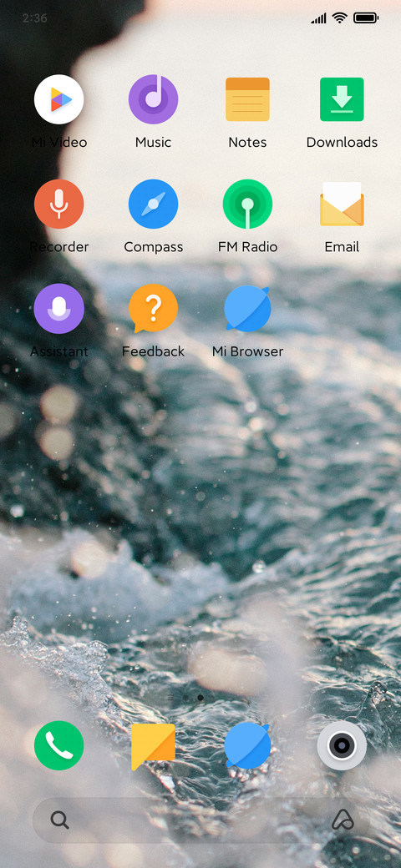Open the Feedback app
Image resolution: width=401 pixels, height=868 pixels.
pos(154,308)
